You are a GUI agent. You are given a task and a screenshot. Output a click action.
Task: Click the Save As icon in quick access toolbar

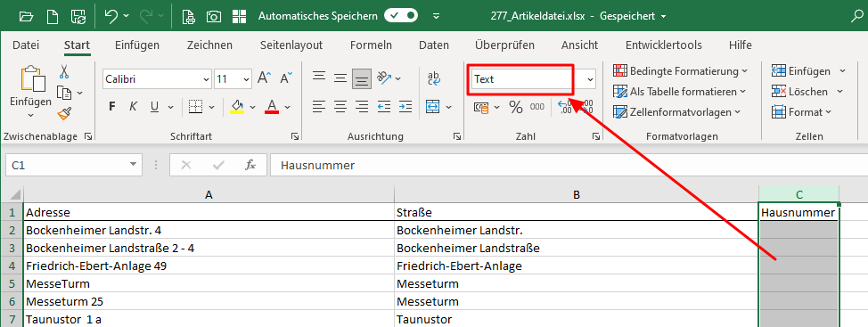(x=78, y=17)
